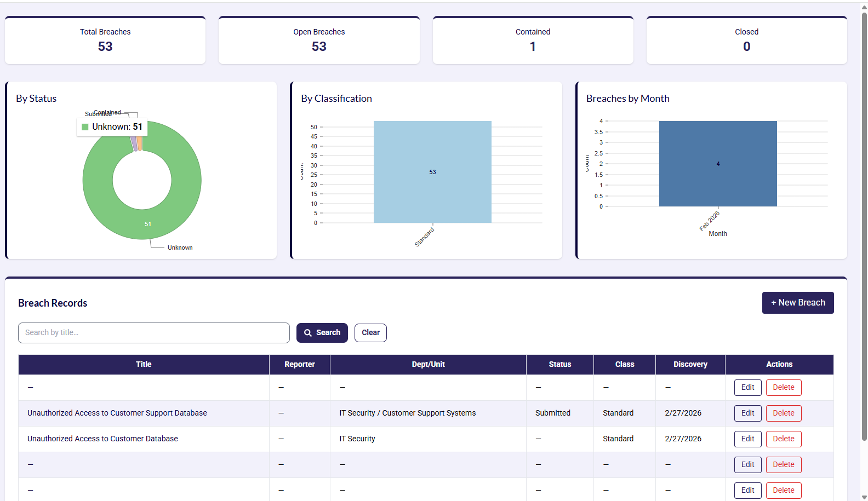Sort by the Title column header
Image resolution: width=868 pixels, height=501 pixels.
(144, 365)
